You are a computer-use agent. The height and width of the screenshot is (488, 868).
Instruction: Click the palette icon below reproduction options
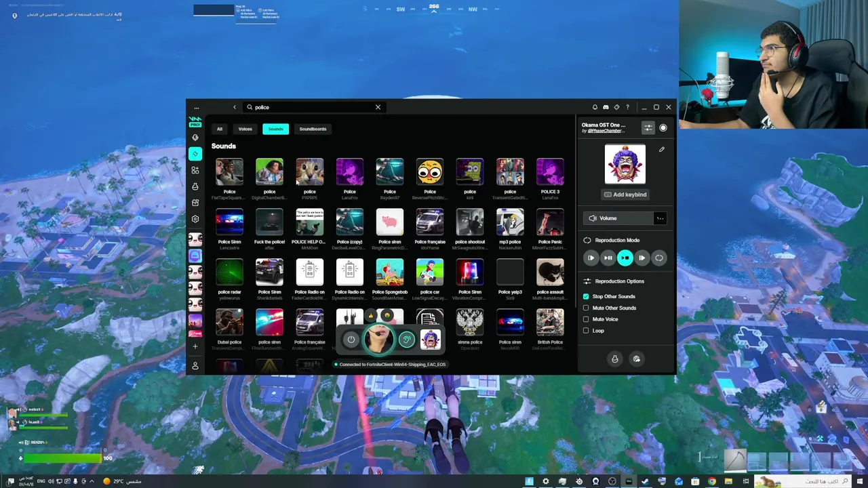[636, 359]
